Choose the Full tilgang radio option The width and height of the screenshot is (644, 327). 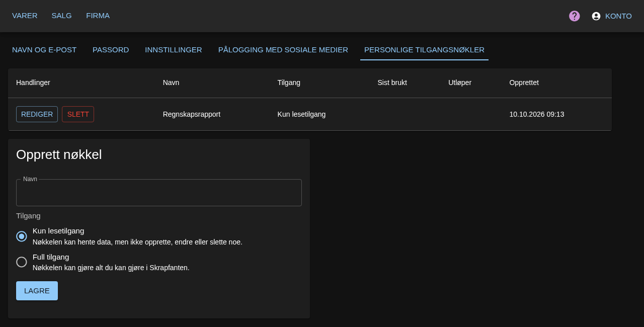[22, 262]
